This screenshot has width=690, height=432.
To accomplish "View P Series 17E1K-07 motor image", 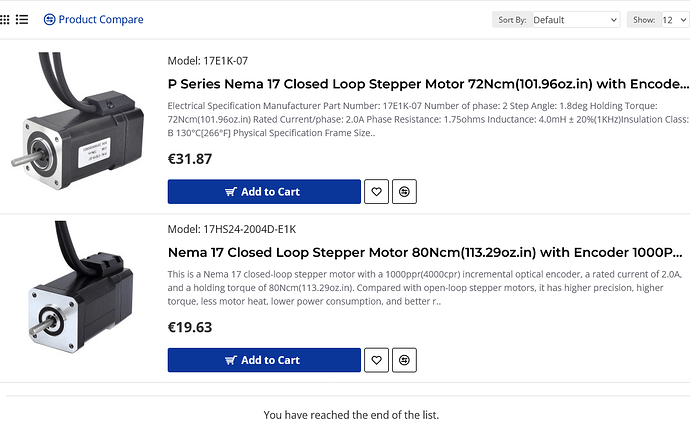I will (77, 121).
